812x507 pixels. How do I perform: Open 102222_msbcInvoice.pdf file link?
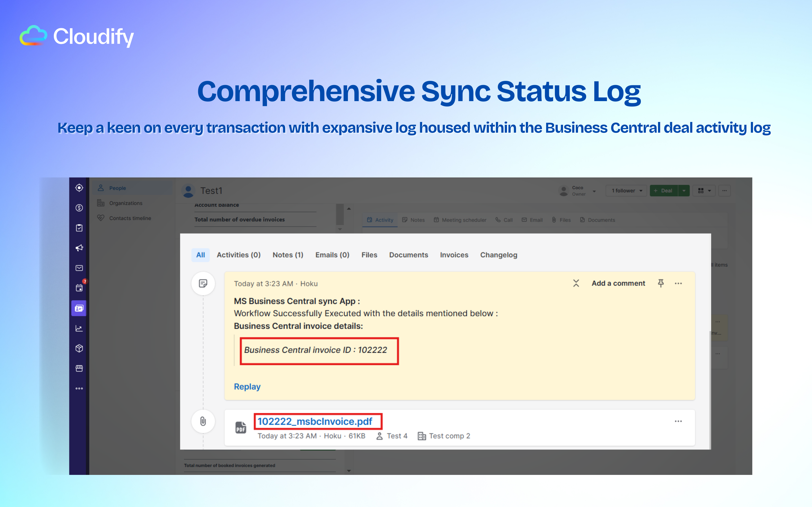coord(315,421)
